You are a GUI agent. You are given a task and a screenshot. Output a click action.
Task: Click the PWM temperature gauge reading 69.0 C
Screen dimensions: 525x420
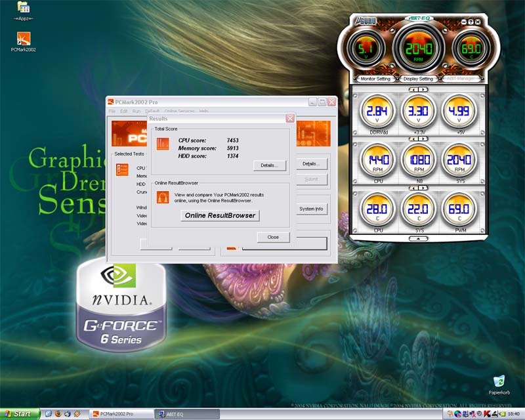point(459,210)
